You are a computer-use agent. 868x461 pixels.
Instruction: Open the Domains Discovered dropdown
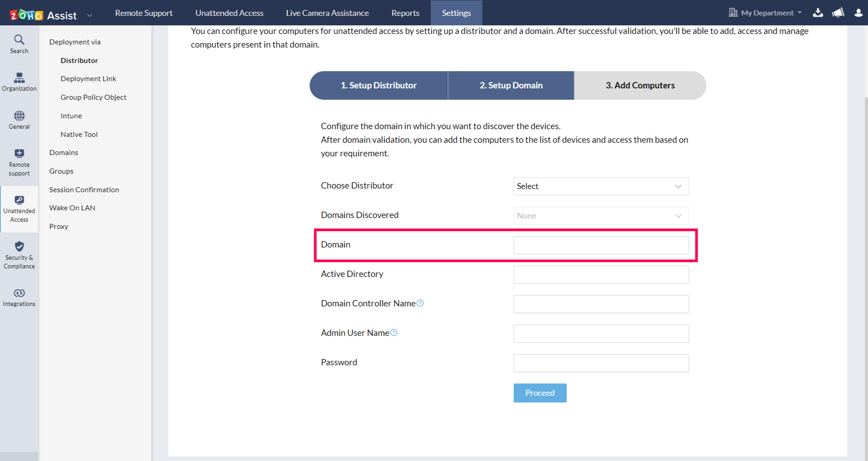click(x=601, y=216)
